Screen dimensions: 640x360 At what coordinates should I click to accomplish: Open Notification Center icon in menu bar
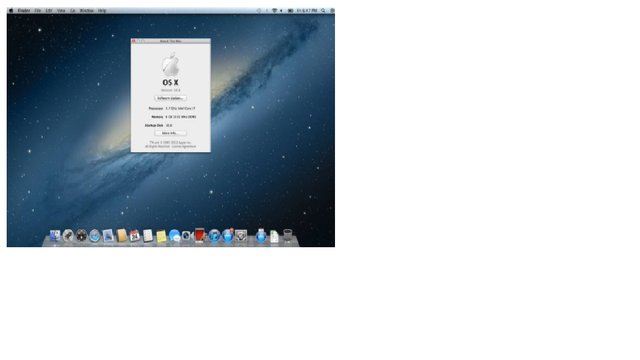point(332,11)
